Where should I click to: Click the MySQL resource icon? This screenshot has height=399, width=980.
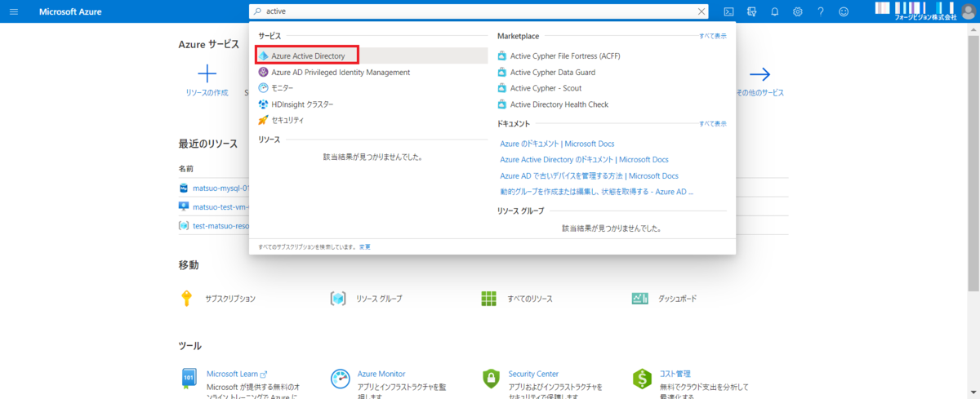pyautogui.click(x=184, y=188)
